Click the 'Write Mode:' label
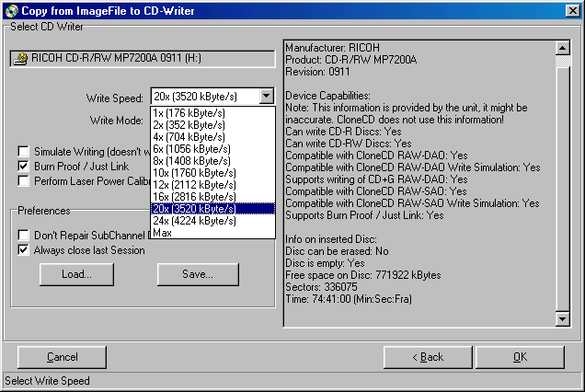The image size is (585, 392). coord(117,121)
